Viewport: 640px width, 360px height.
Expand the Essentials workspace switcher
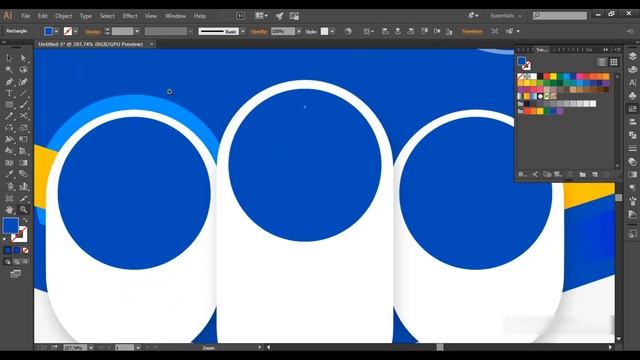[x=506, y=16]
